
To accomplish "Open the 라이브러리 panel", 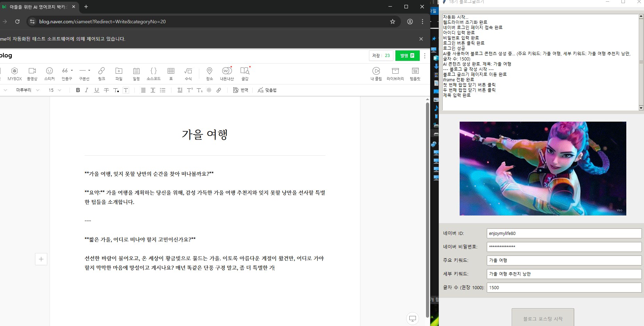I will (x=395, y=74).
